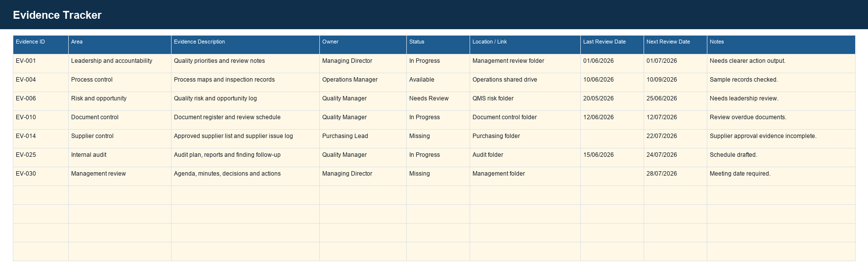Screen dimensions: 868x280
Task: Select Purchasing Lead owner cell
Action: [x=363, y=139]
